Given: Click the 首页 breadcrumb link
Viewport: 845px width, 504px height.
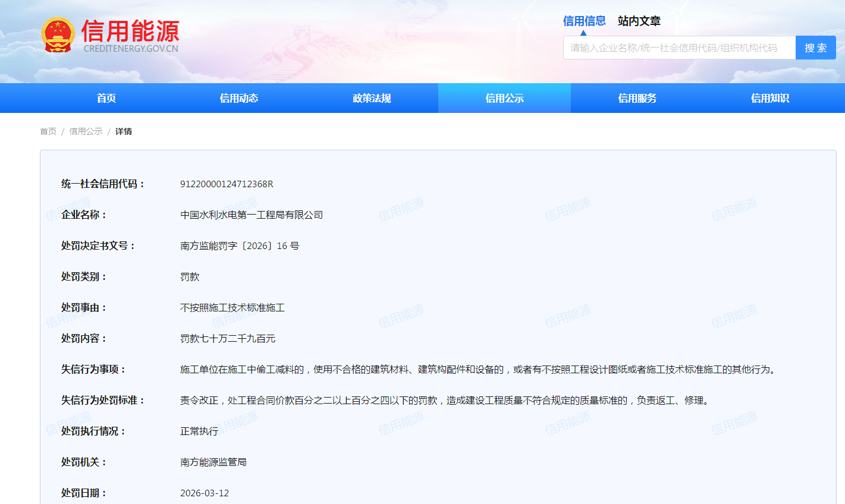Looking at the screenshot, I should 48,131.
